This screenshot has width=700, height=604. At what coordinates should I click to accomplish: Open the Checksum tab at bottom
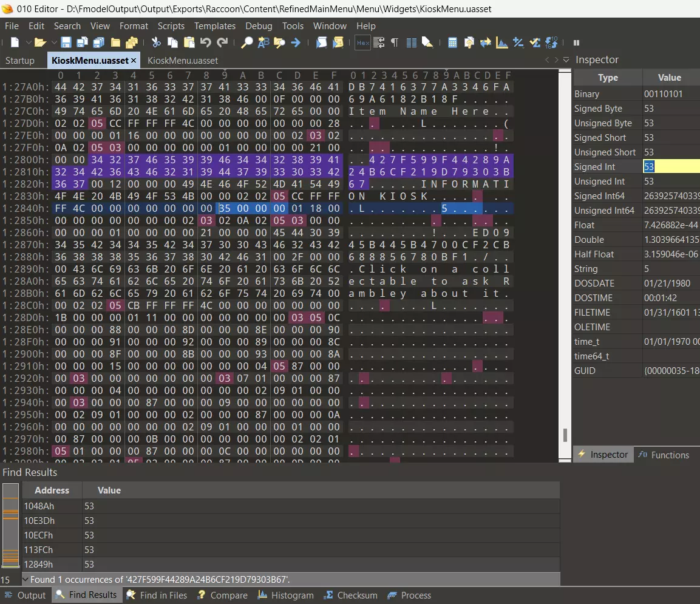coord(350,596)
